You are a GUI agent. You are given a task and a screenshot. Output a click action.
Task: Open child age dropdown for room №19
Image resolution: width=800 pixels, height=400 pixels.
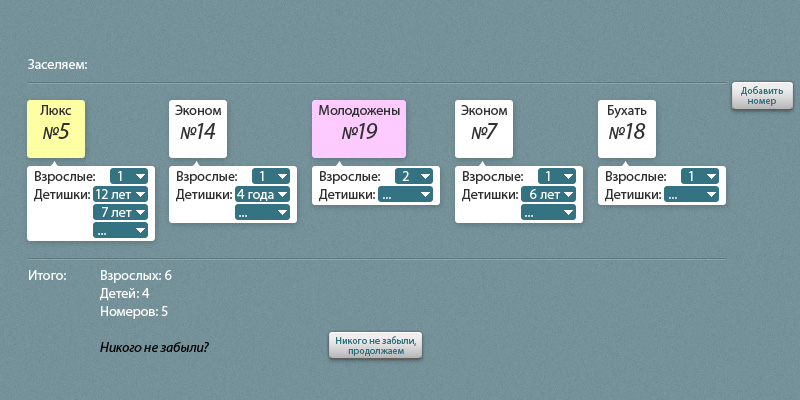405,194
